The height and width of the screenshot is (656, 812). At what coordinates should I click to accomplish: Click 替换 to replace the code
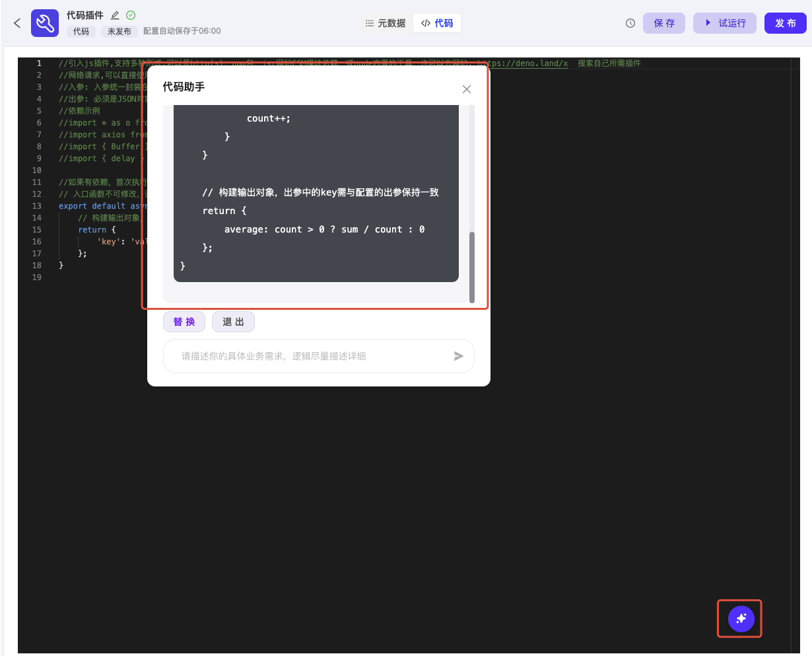click(184, 322)
